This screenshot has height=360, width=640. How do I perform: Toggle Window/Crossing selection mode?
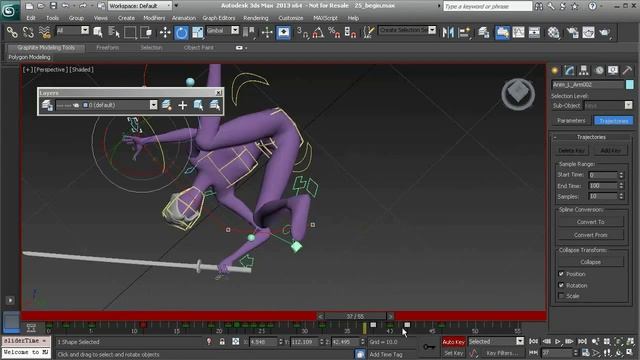(146, 32)
